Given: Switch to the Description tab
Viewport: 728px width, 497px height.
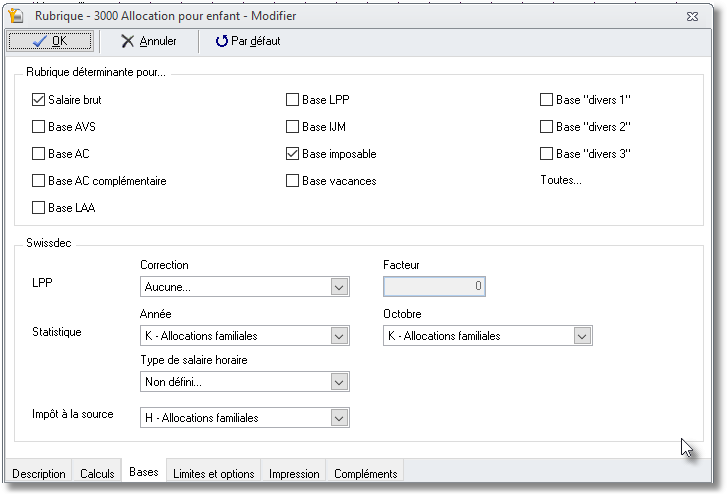Looking at the screenshot, I should point(39,474).
